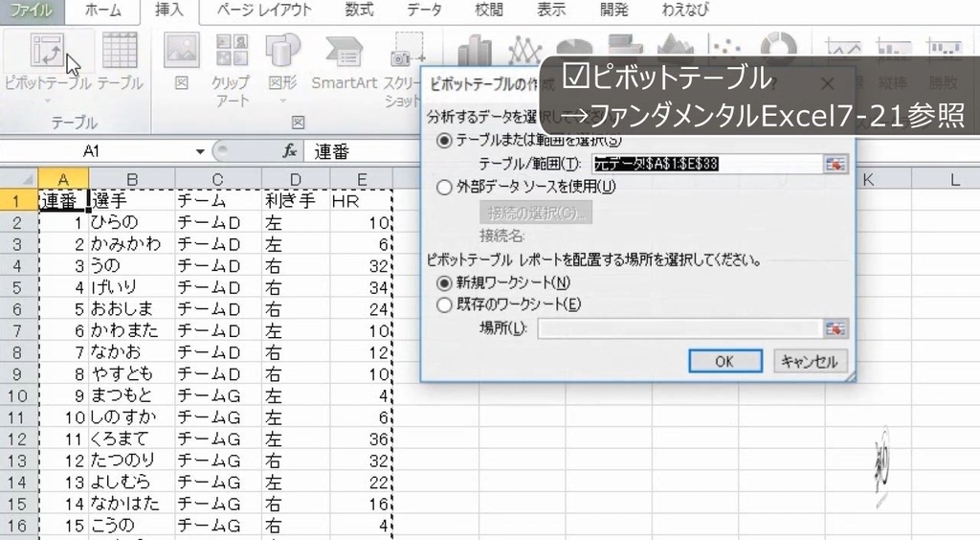Open the 図形 (Shapes) gallery icon
Screen dimensions: 980x540
282,51
